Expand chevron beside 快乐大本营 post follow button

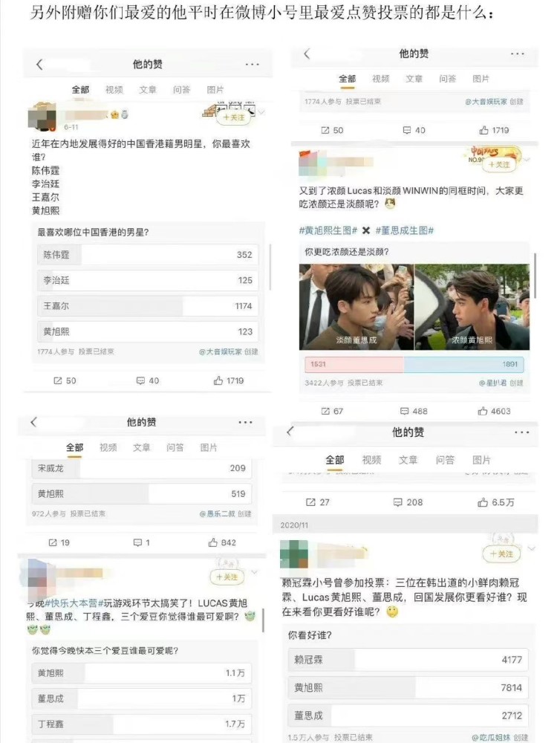255,572
